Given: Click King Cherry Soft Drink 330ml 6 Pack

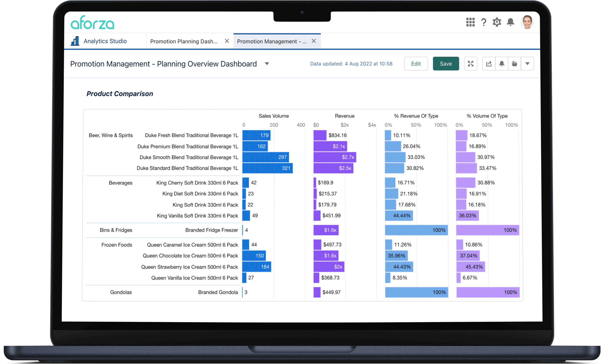Looking at the screenshot, I should click(197, 183).
